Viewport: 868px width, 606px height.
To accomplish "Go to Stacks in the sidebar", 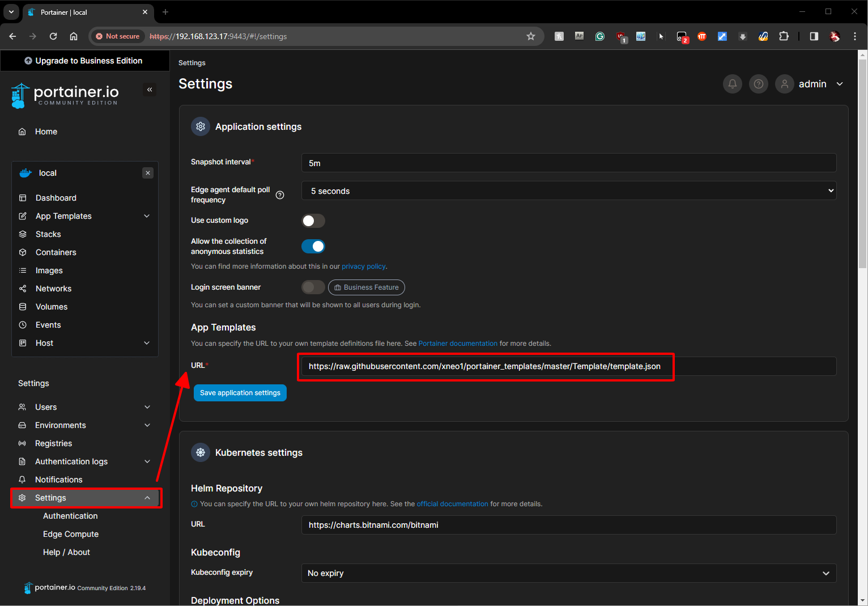I will point(48,234).
